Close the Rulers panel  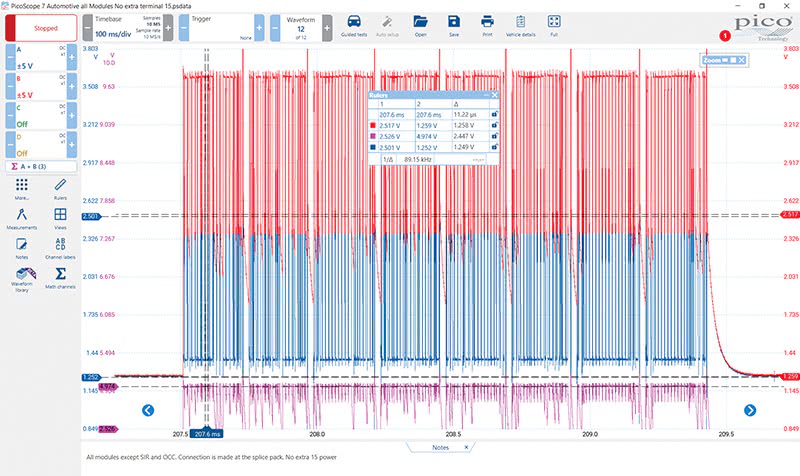[x=494, y=95]
